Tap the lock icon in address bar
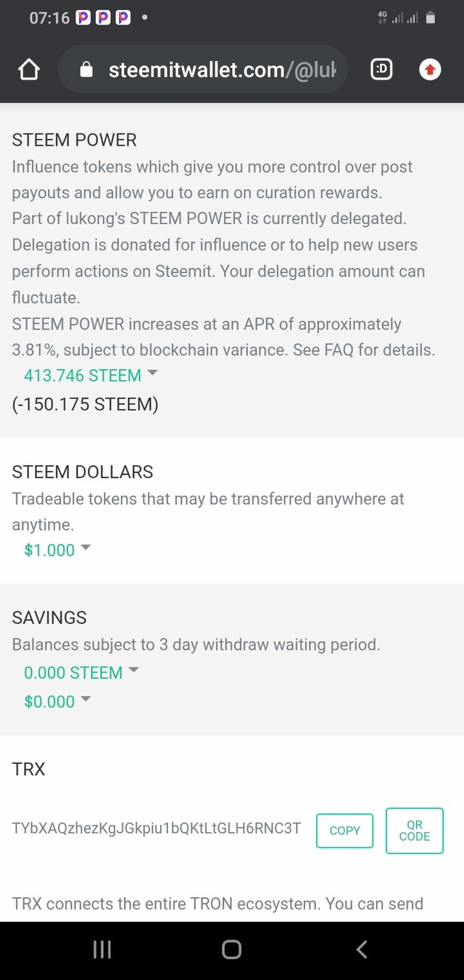Image resolution: width=464 pixels, height=980 pixels. click(x=86, y=70)
